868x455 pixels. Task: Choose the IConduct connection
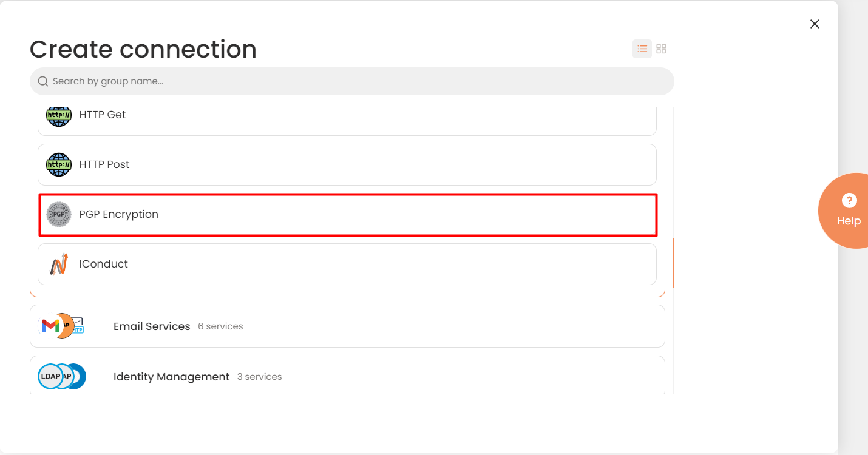point(347,264)
